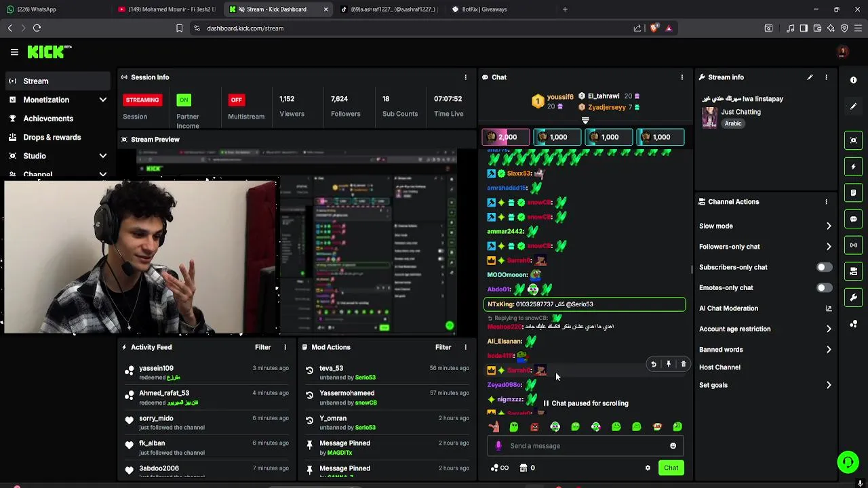Open AI Chat Moderation external link
Image resolution: width=868 pixels, height=488 pixels.
click(x=829, y=308)
